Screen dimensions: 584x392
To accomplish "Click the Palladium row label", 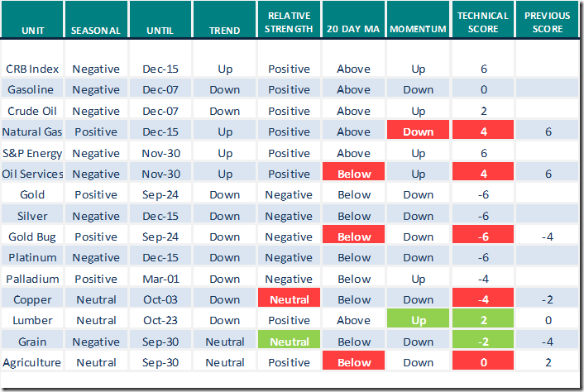I will (34, 279).
